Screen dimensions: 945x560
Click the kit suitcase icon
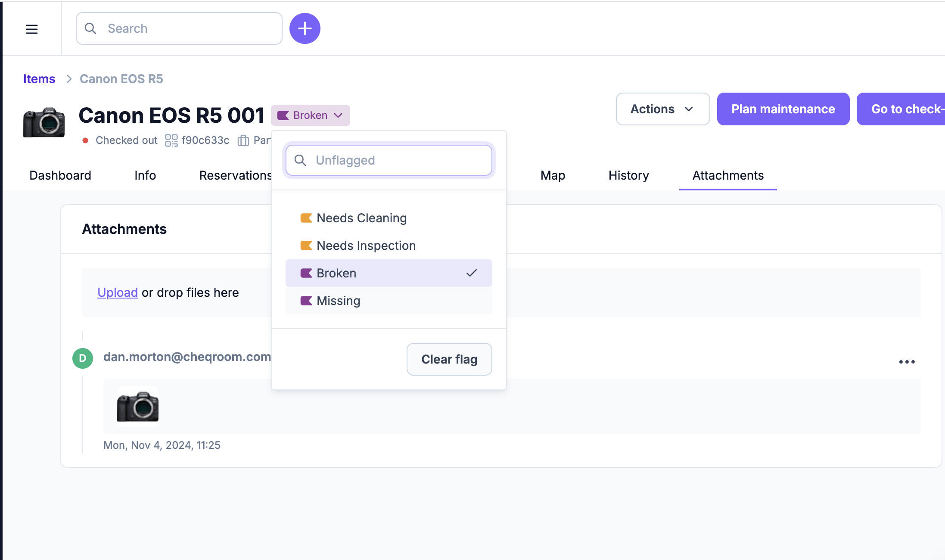pyautogui.click(x=243, y=140)
